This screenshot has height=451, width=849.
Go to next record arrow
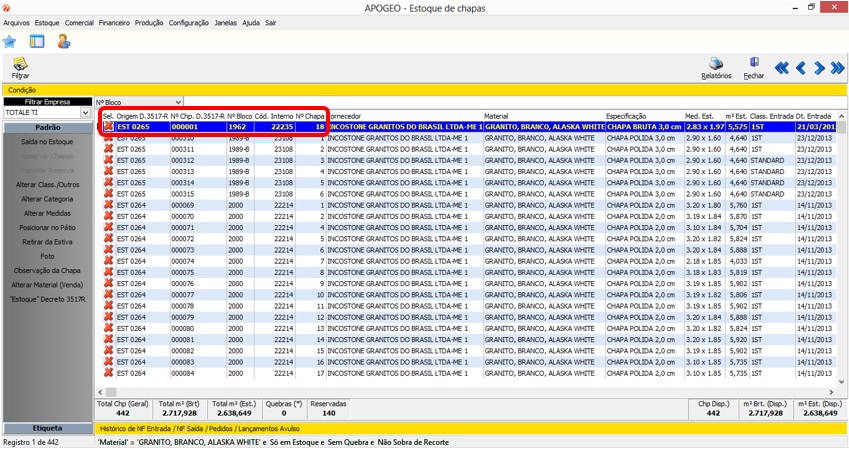tap(819, 68)
